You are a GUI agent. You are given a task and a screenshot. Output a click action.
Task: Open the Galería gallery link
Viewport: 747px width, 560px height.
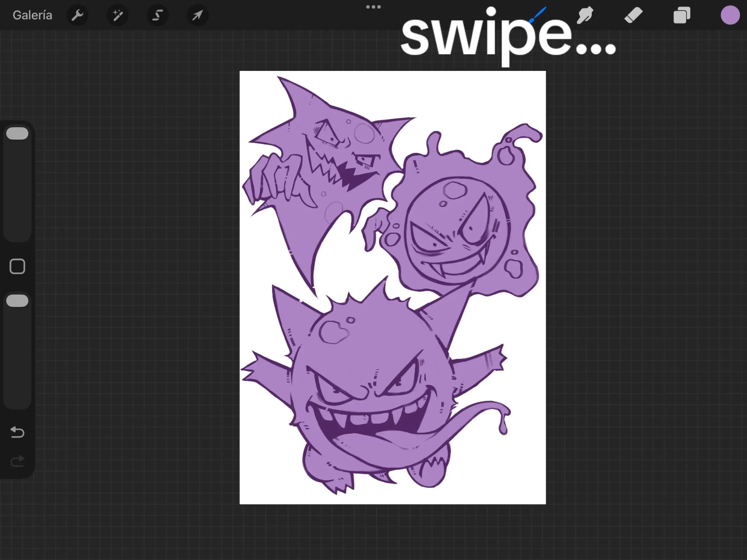32,15
